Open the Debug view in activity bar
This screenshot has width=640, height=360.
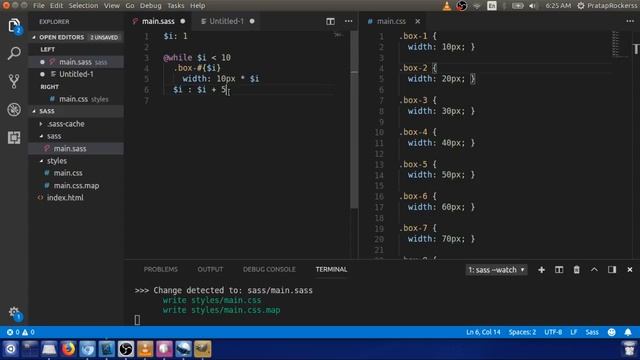click(x=14, y=109)
